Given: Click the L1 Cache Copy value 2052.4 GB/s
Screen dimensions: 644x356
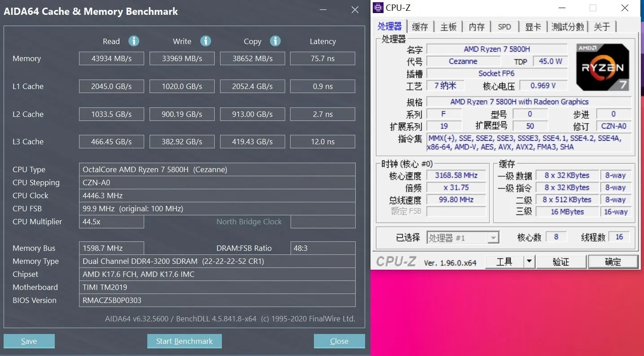Looking at the screenshot, I should coord(252,86).
